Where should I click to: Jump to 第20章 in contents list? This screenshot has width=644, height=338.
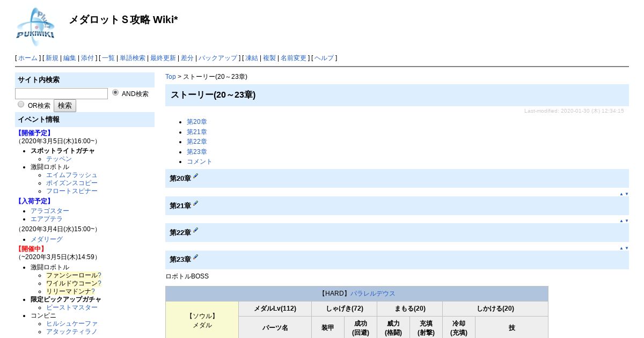click(197, 122)
